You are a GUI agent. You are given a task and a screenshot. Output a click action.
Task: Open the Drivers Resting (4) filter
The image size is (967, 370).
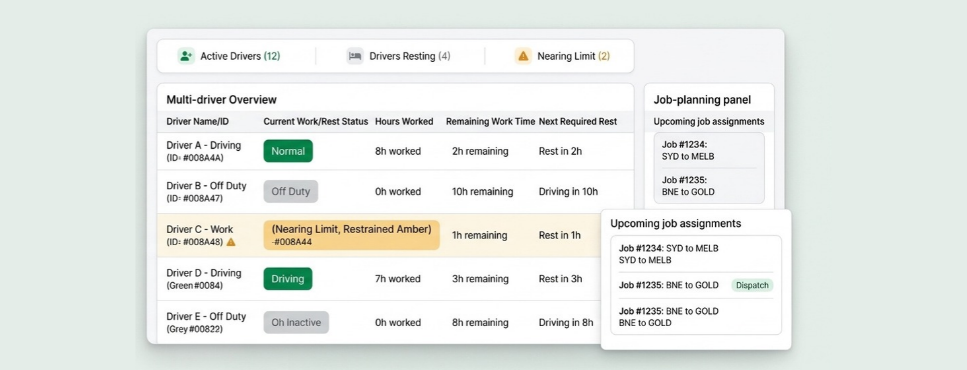tap(399, 56)
